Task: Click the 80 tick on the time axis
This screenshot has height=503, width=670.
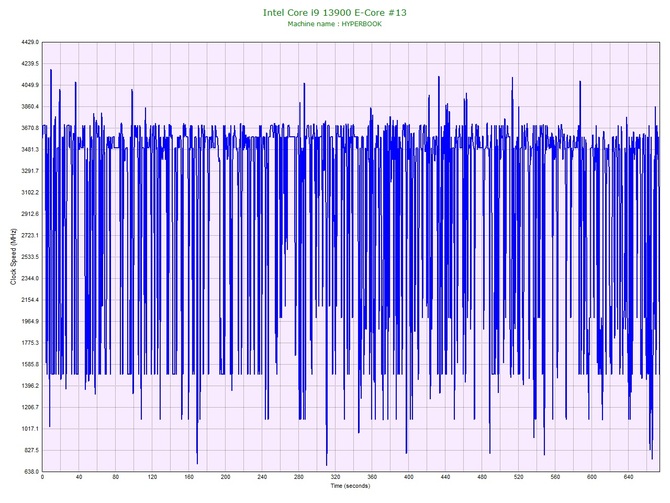Action: point(115,477)
